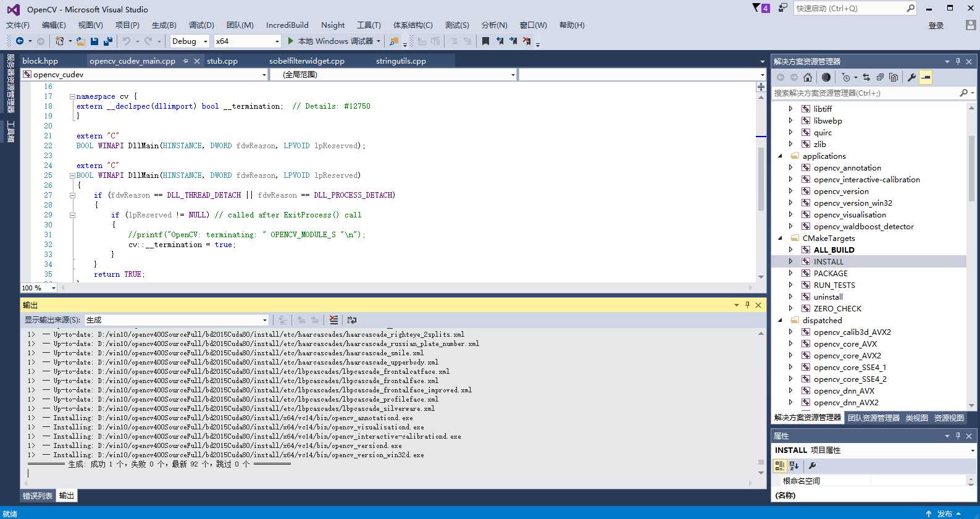
Task: Clear all bookmarks icon
Action: [527, 41]
